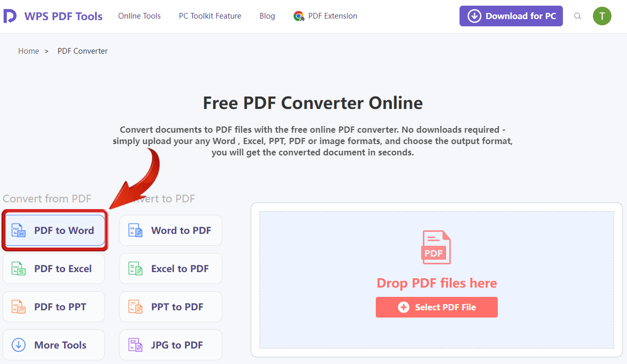
Task: Click the Chrome icon next to PDF Extension
Action: click(299, 16)
